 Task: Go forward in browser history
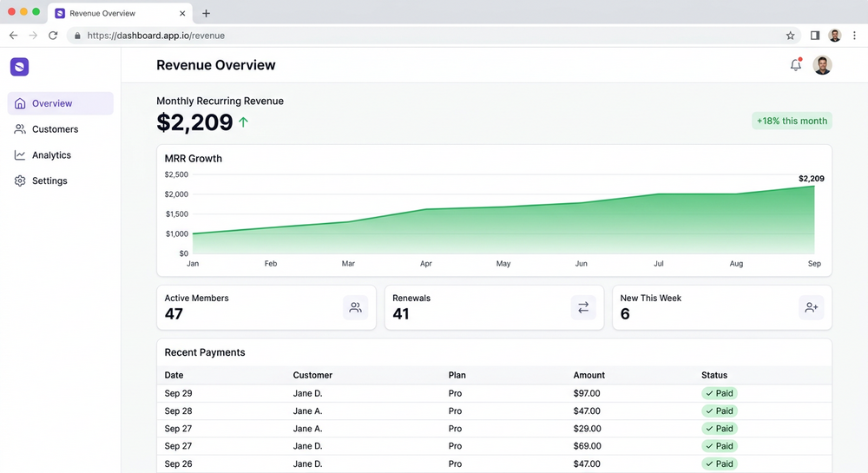(x=33, y=36)
